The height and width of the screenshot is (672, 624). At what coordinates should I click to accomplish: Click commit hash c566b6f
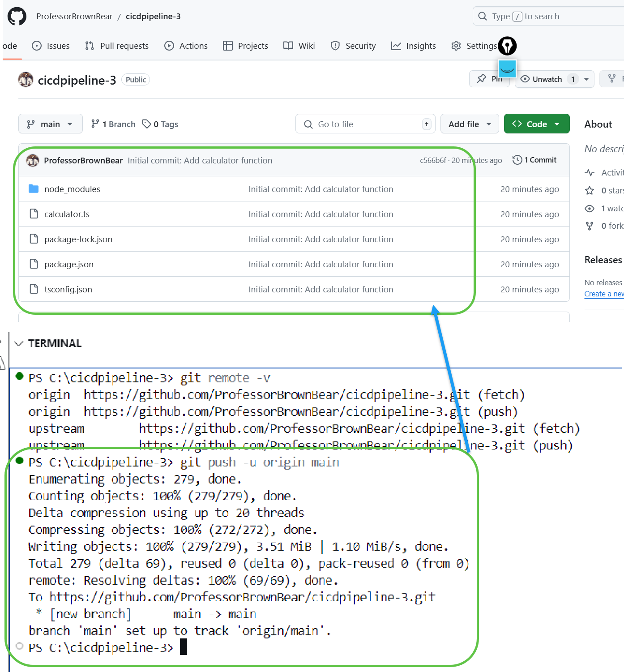(433, 160)
